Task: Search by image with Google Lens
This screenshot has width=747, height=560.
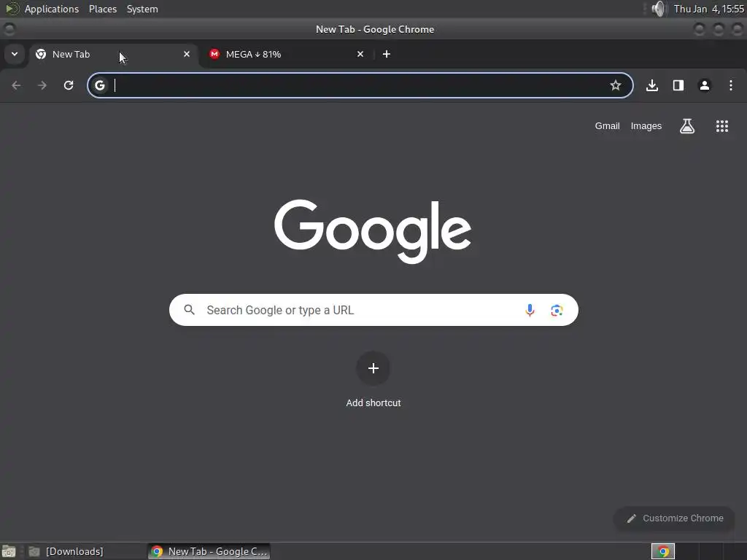Action: click(x=557, y=311)
